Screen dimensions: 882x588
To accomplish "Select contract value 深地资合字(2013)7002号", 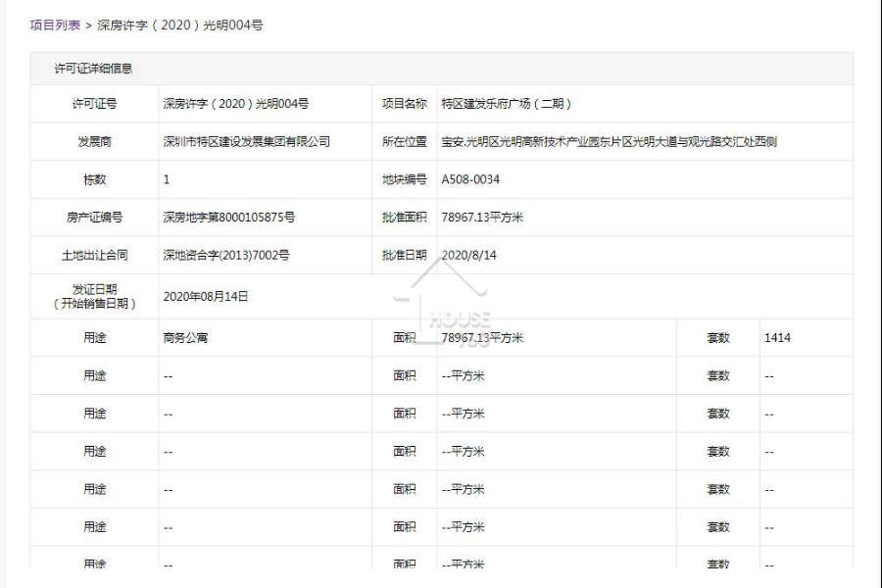I will click(226, 256).
